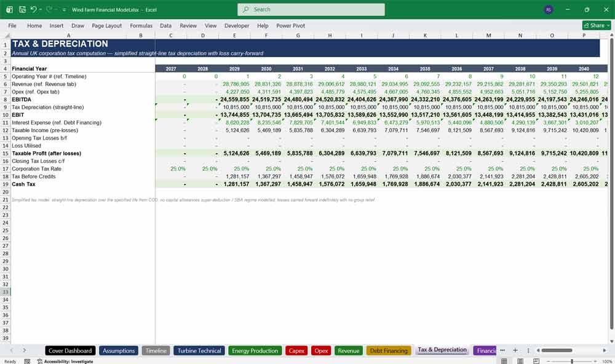
Task: Go to the Turbine Technical sheet tab
Action: (199, 350)
